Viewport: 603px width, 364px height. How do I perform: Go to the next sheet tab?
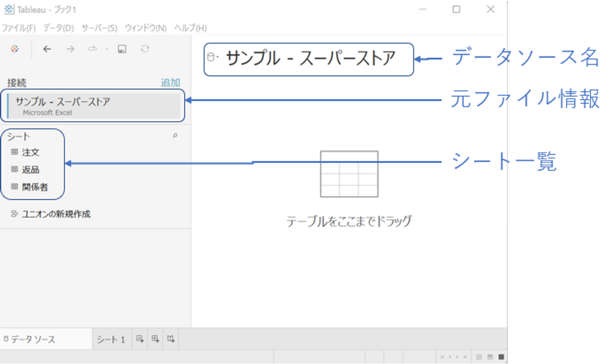[457, 357]
